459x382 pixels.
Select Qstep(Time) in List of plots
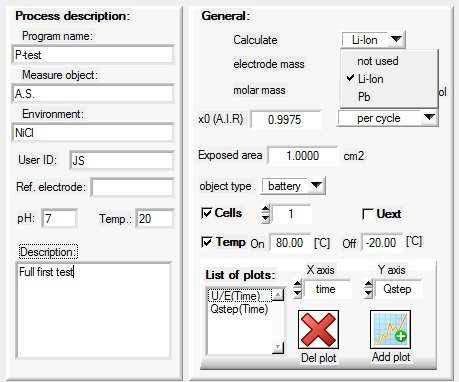click(x=239, y=309)
